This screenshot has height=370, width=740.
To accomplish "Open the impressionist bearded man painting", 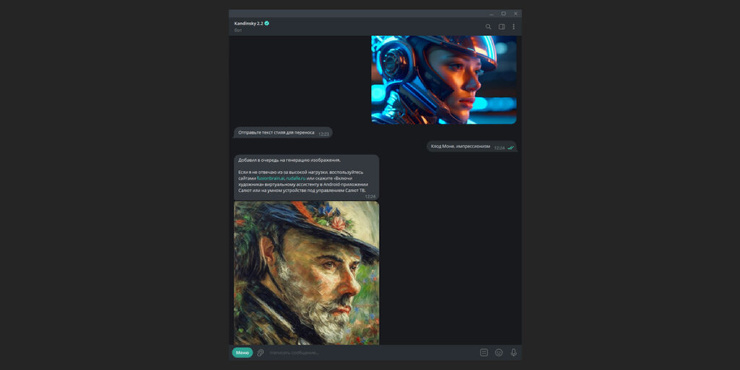I will coord(306,273).
